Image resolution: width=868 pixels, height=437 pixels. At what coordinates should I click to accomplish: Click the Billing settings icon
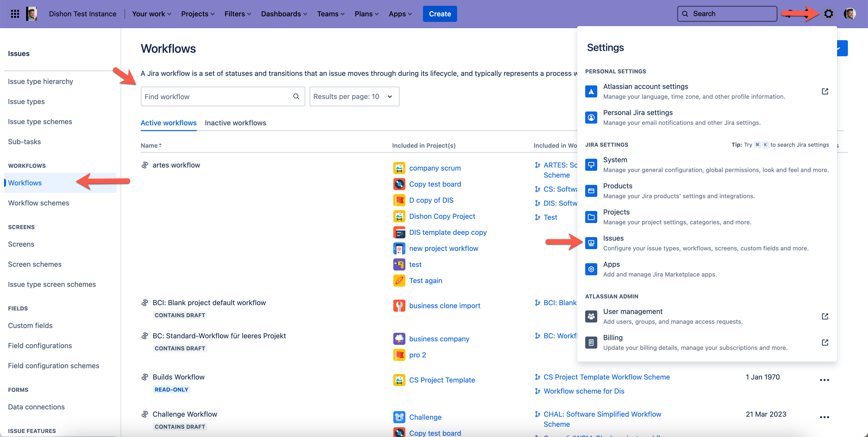(591, 343)
